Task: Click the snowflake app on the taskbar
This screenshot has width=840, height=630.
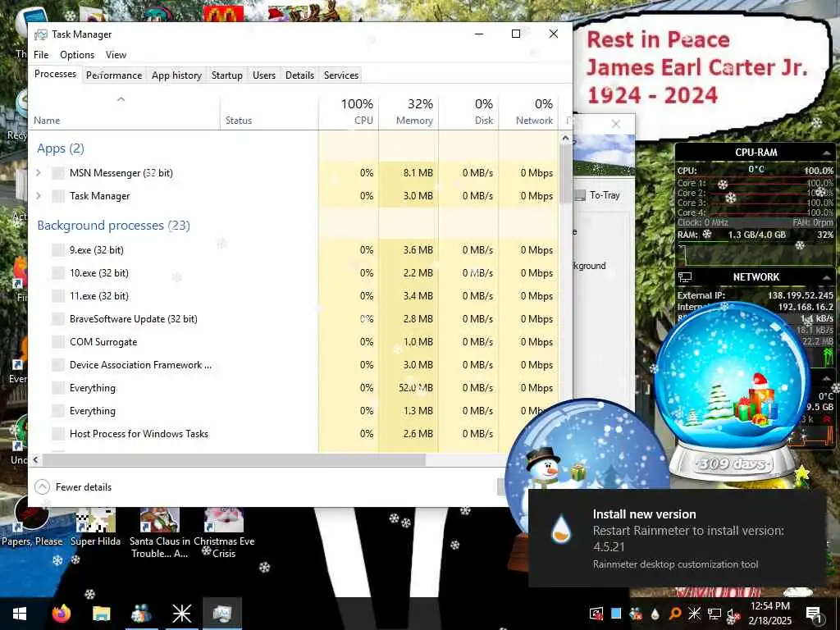Action: coord(181,614)
